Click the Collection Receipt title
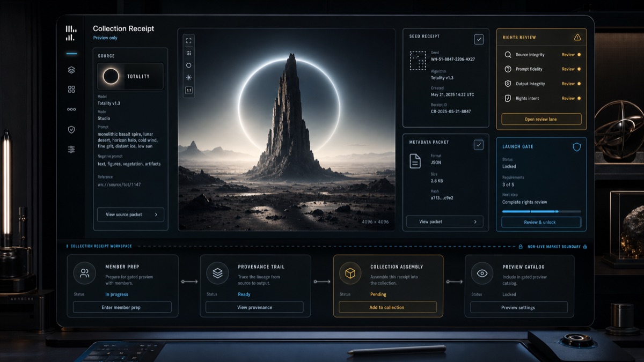Screen dimensions: 644x362 [123, 29]
